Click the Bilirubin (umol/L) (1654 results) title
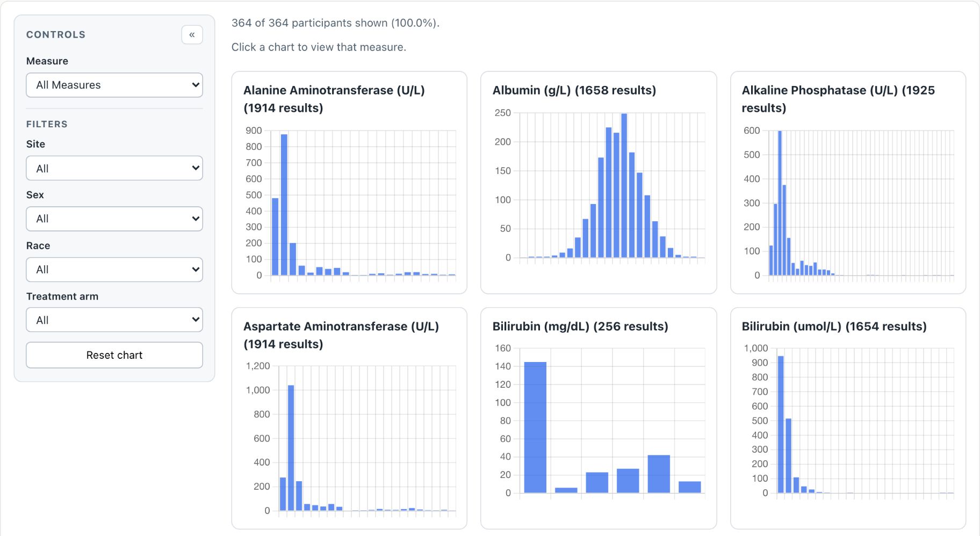 (834, 327)
